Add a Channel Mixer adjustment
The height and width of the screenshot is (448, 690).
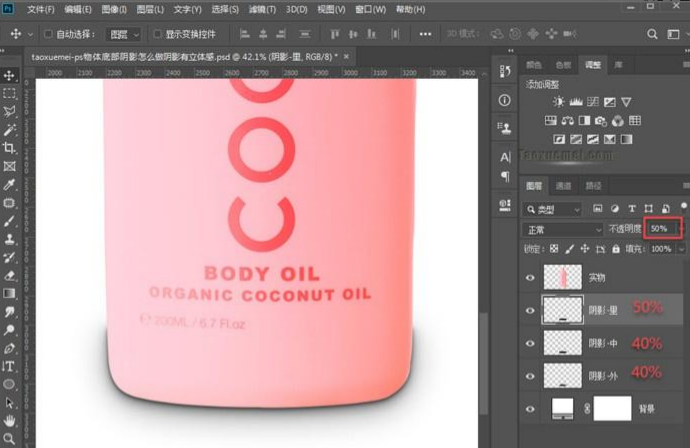coord(618,121)
